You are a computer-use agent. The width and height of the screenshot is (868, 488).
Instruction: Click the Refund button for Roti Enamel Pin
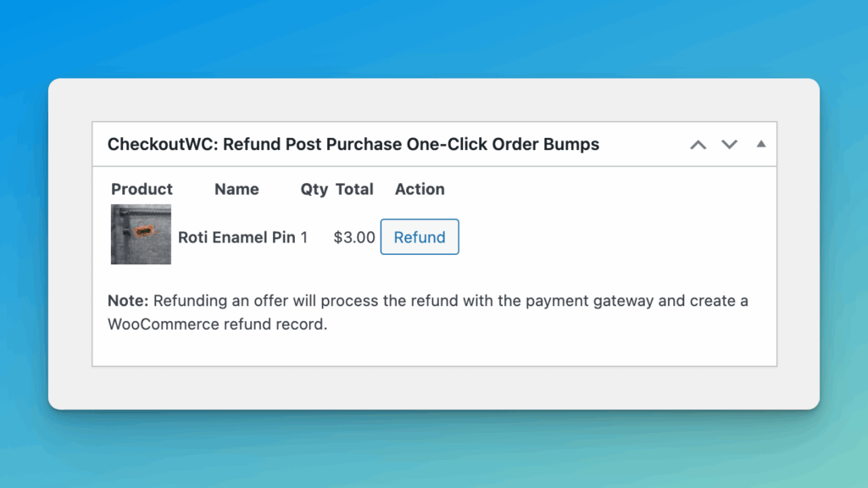(419, 237)
